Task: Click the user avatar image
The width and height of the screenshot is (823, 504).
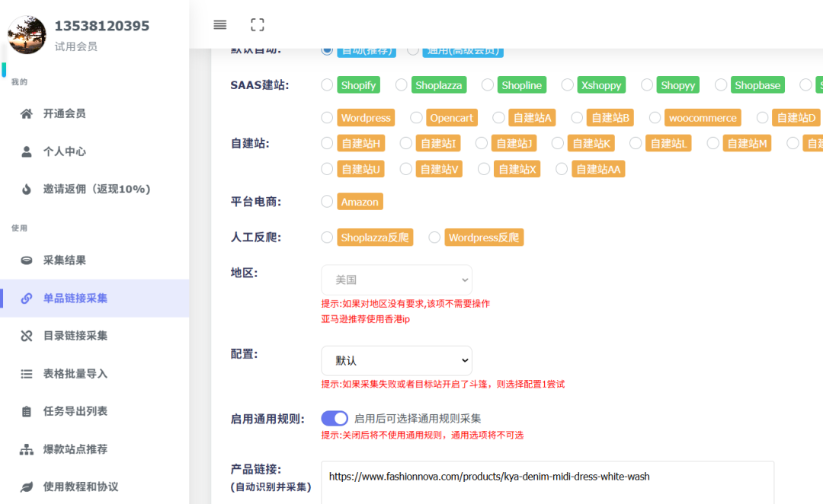Action: 27,34
